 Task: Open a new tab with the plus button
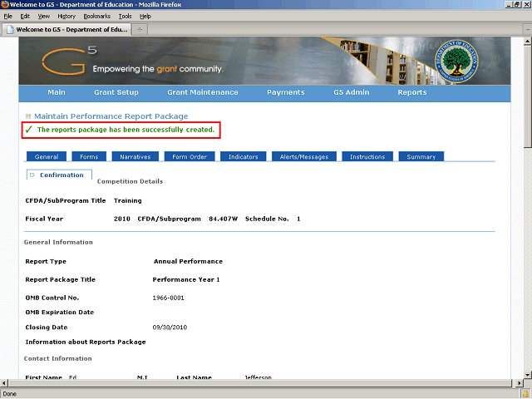[x=140, y=30]
